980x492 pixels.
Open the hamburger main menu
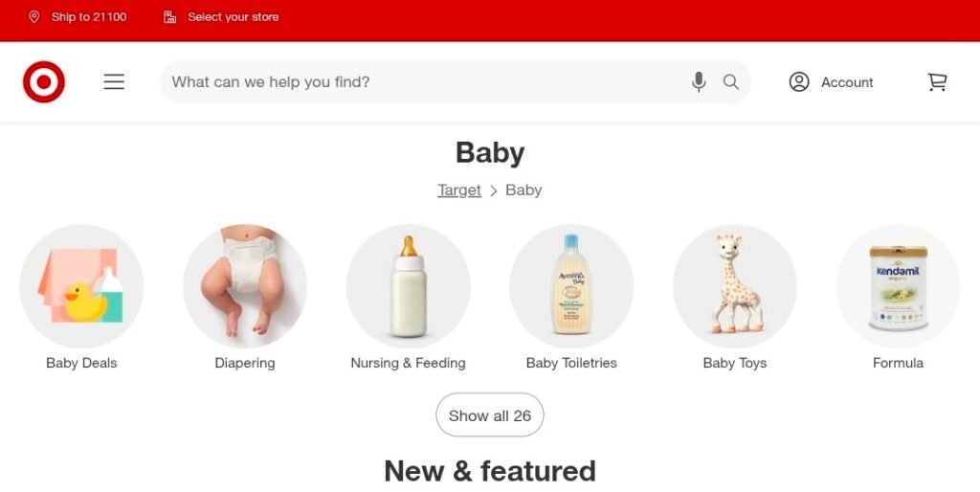point(114,82)
